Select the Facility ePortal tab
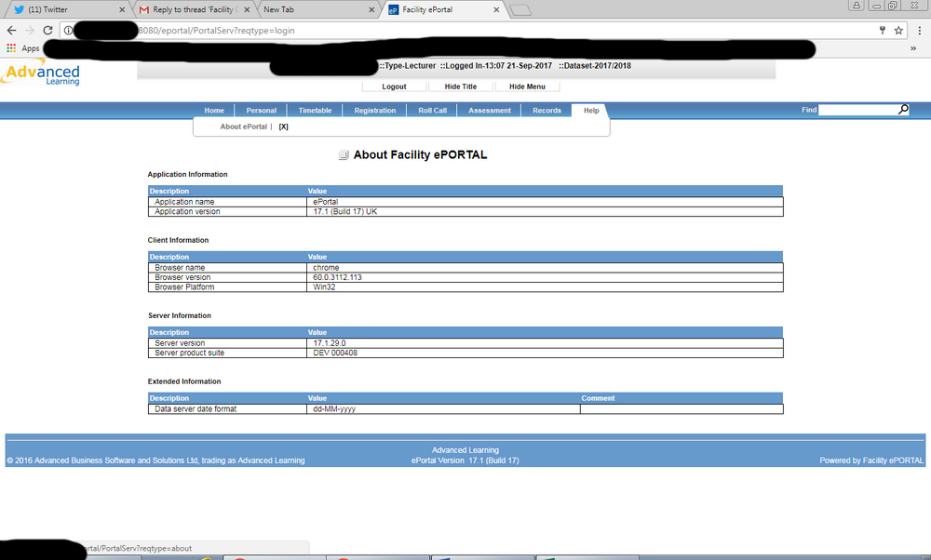Image resolution: width=931 pixels, height=560 pixels. pyautogui.click(x=443, y=9)
